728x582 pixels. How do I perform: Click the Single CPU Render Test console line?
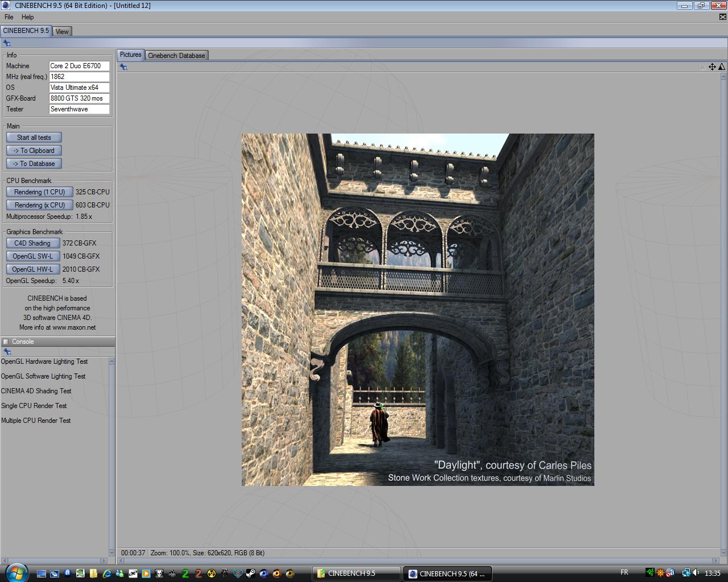[x=34, y=406]
